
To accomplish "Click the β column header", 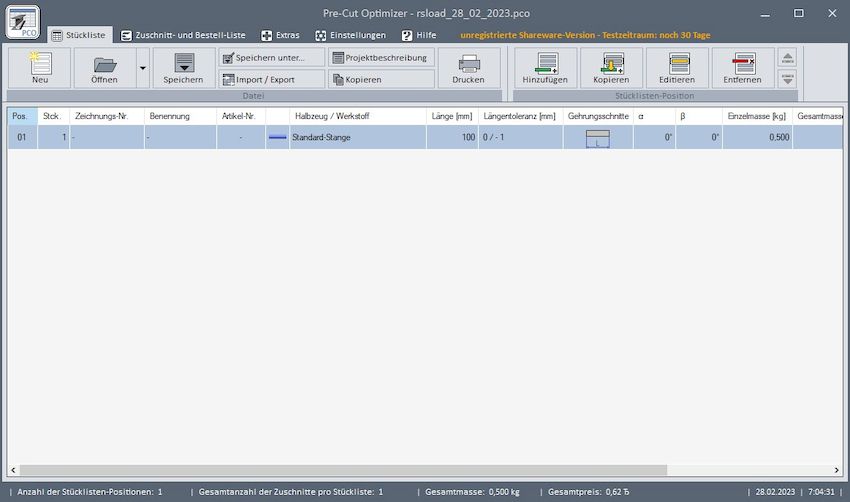I will (x=699, y=116).
